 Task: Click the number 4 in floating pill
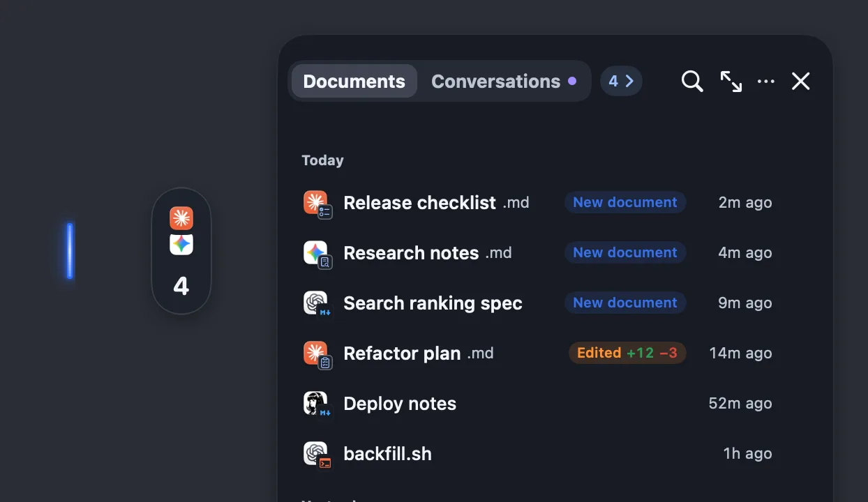(x=181, y=287)
